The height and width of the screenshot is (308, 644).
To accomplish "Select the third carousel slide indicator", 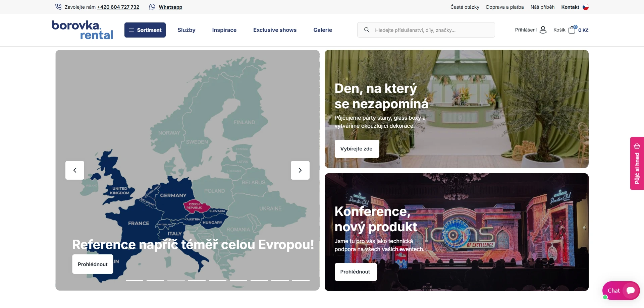I will 176,280.
